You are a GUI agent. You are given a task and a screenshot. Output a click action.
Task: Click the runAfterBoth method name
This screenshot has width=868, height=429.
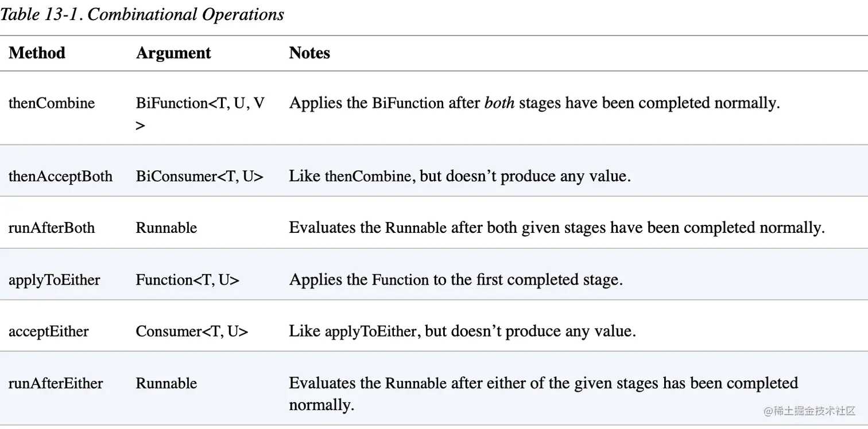coord(52,228)
